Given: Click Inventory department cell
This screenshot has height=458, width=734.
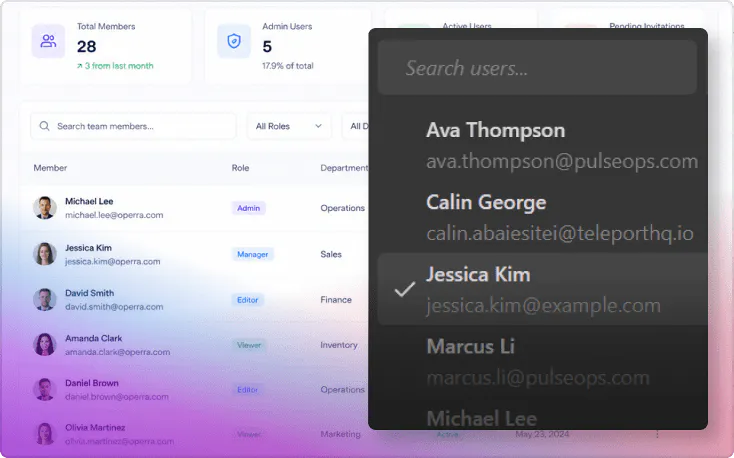Looking at the screenshot, I should pyautogui.click(x=339, y=345).
